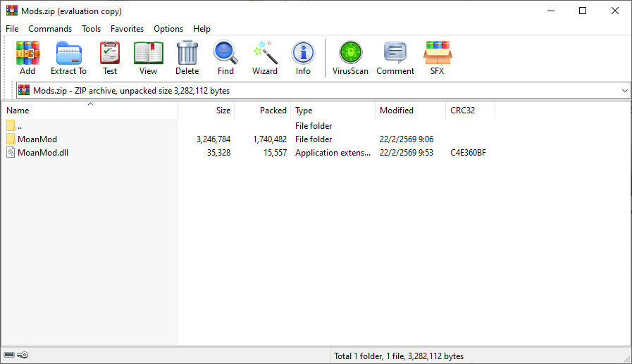Sort by the Name column header
632x364 pixels.
click(x=89, y=111)
